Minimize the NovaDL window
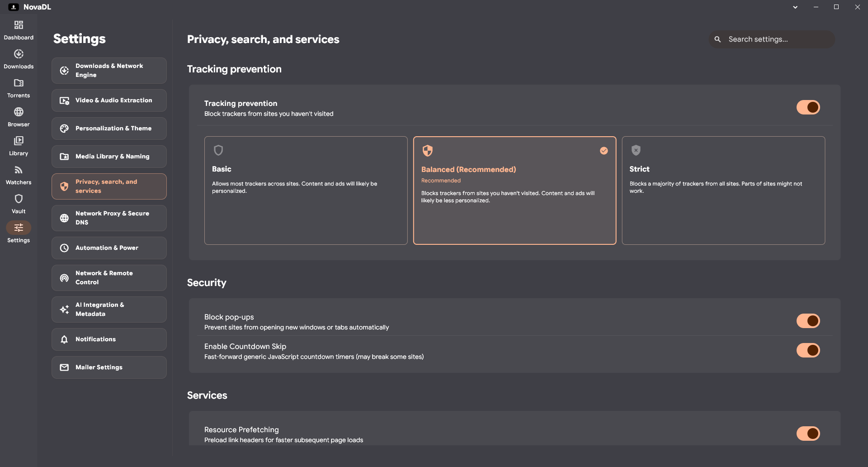Image resolution: width=868 pixels, height=467 pixels. [x=816, y=7]
